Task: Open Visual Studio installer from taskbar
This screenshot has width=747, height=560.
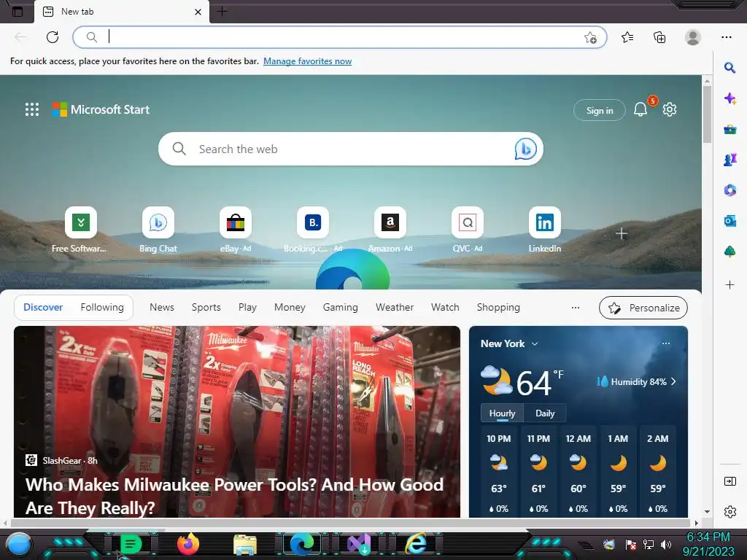Action: 359,544
